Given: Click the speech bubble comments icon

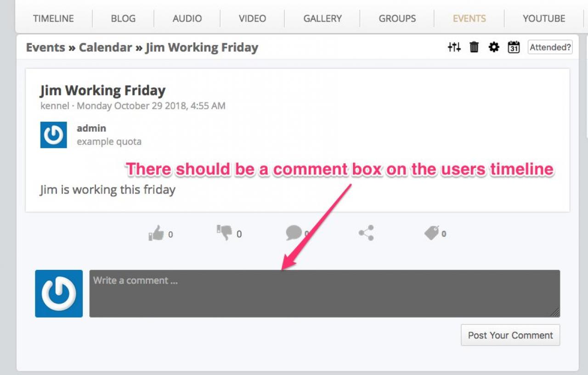Looking at the screenshot, I should 294,233.
